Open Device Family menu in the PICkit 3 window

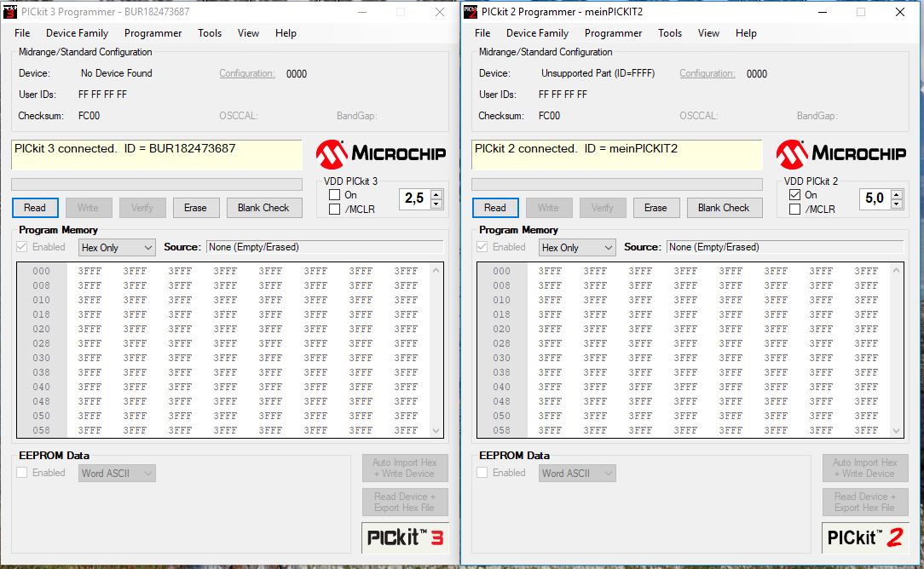click(x=78, y=33)
